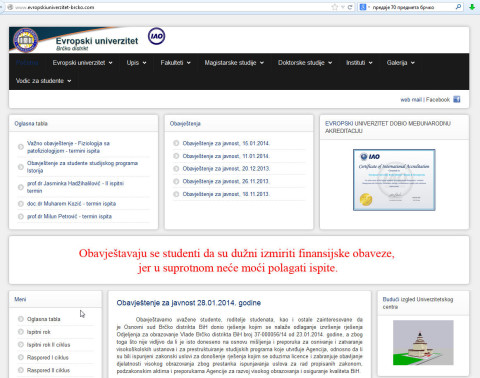Open the Facebook text link

(438, 100)
